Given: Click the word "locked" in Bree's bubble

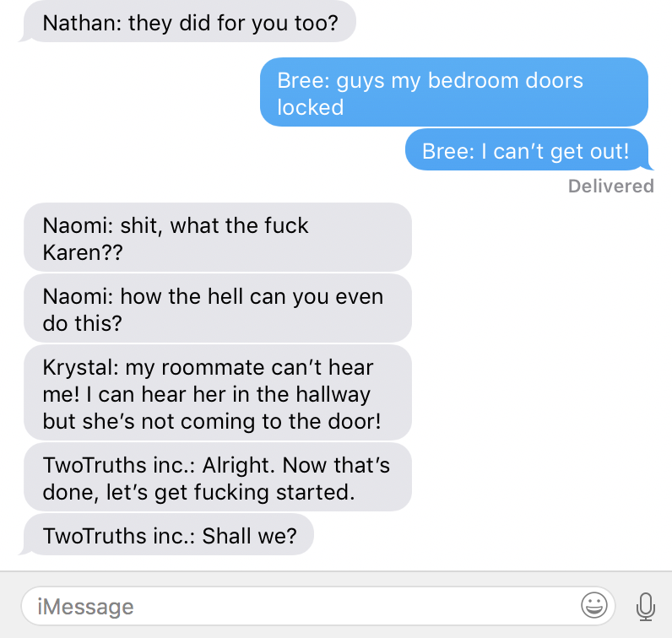Looking at the screenshot, I should tap(311, 107).
